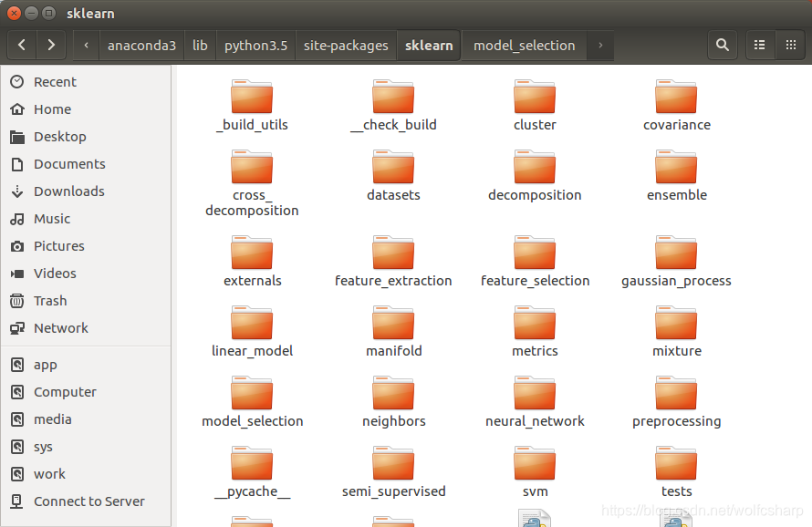Open the work volume in sidebar
The image size is (812, 527).
pyautogui.click(x=86, y=474)
